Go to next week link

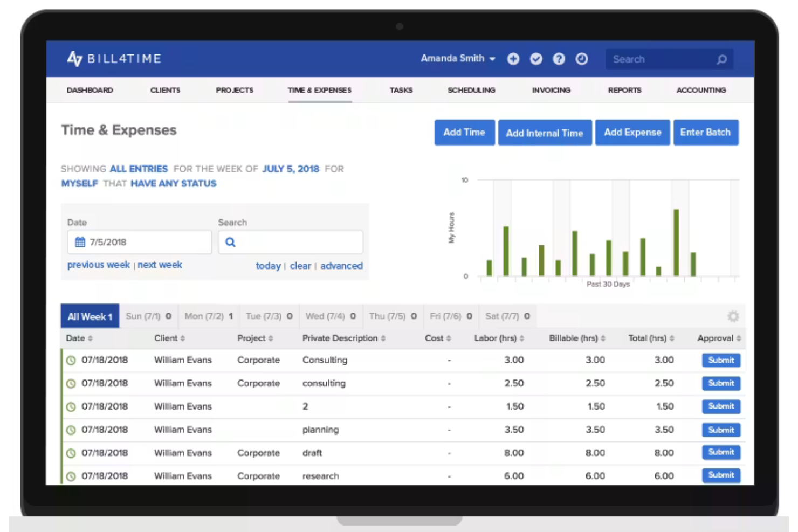160,265
